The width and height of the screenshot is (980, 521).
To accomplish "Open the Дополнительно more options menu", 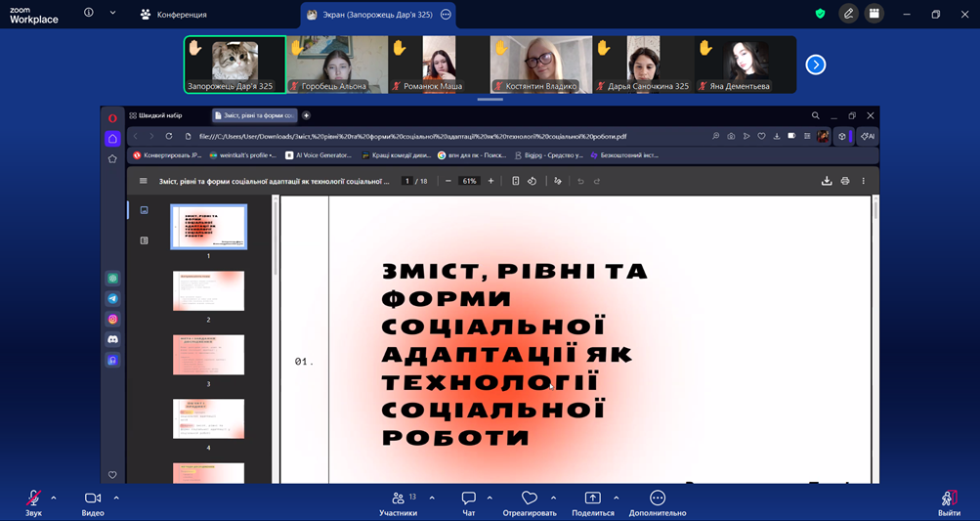I will click(x=657, y=499).
